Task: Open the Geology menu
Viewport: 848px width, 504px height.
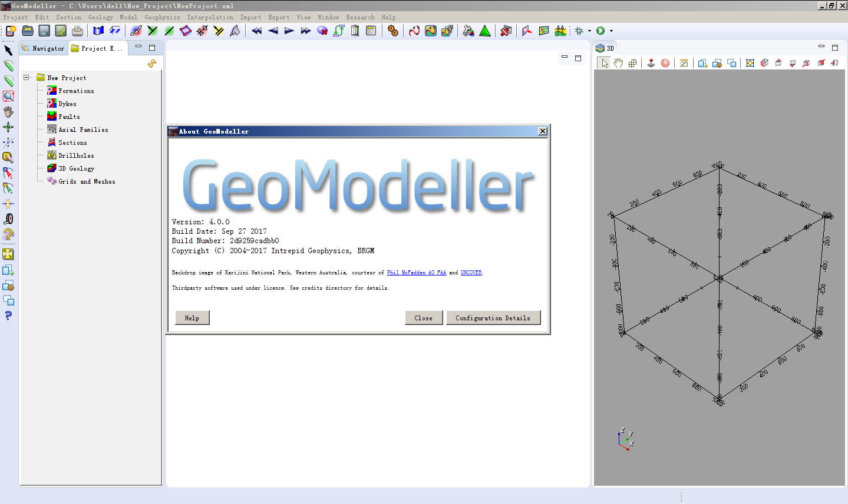Action: point(100,17)
